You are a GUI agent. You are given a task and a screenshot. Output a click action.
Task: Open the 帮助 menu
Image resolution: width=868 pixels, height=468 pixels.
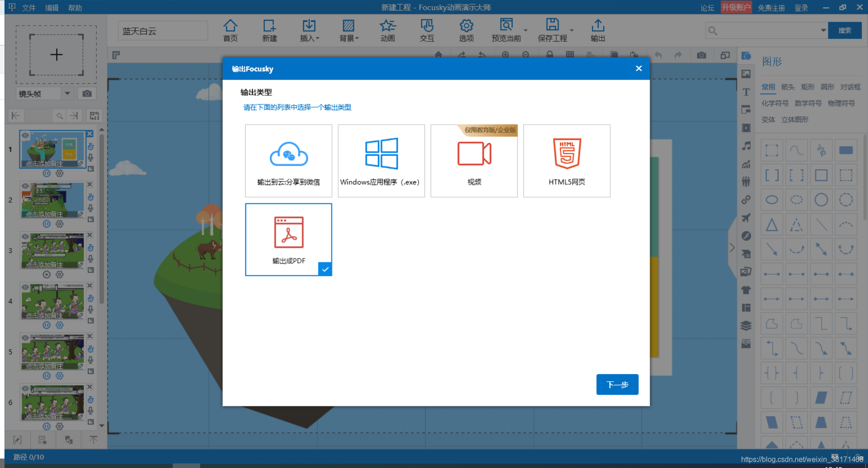(75, 8)
